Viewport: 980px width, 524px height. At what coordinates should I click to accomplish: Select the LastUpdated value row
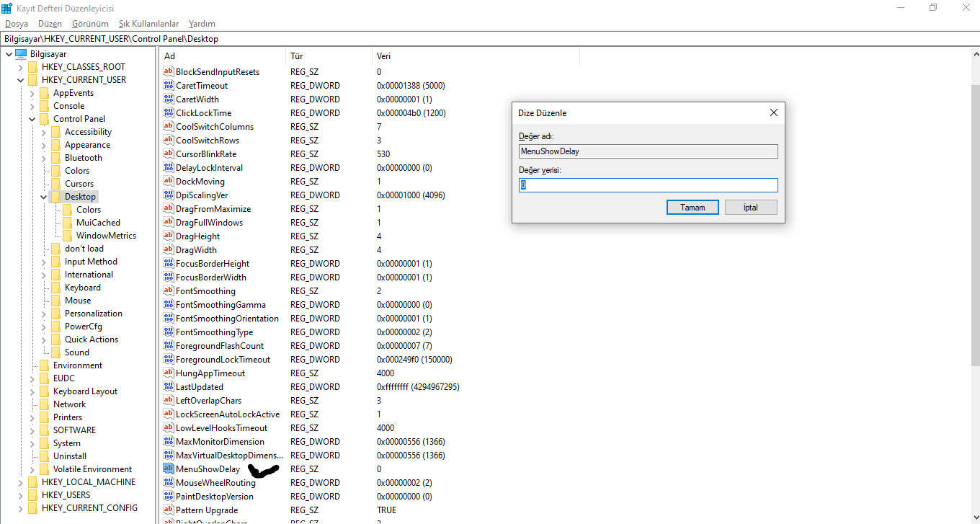311,387
